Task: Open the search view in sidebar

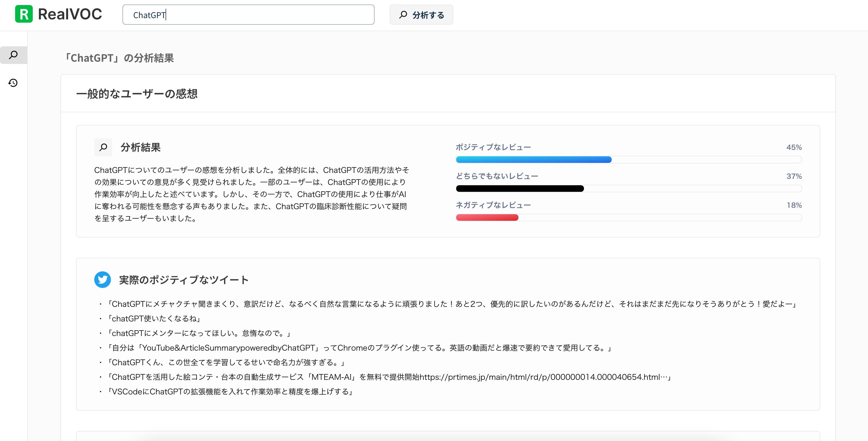Action: pos(13,55)
